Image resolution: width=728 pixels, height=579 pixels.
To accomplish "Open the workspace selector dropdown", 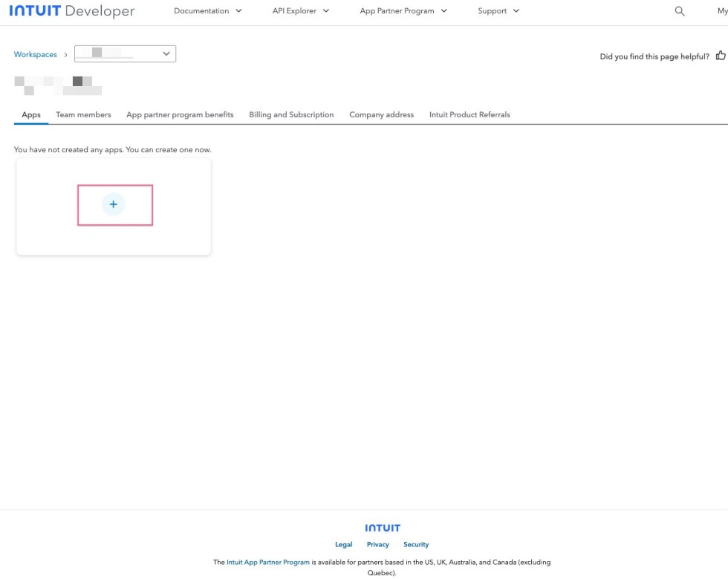I will click(x=125, y=53).
